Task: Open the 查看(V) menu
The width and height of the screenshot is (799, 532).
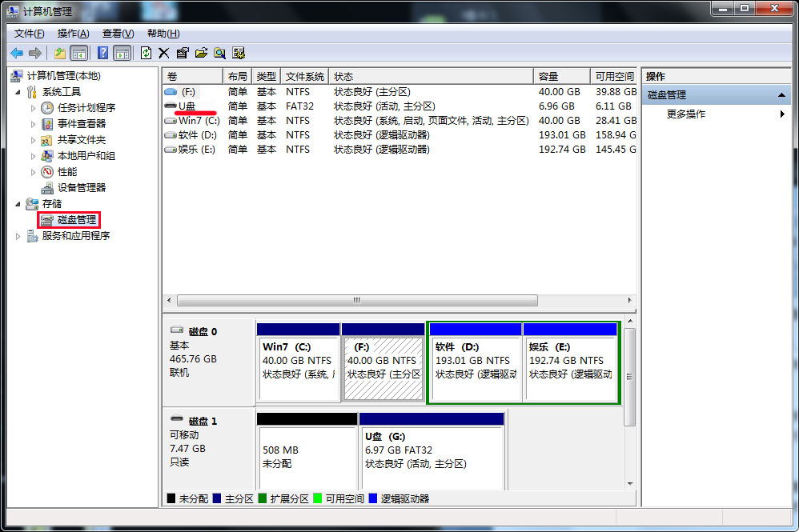Action: 118,34
